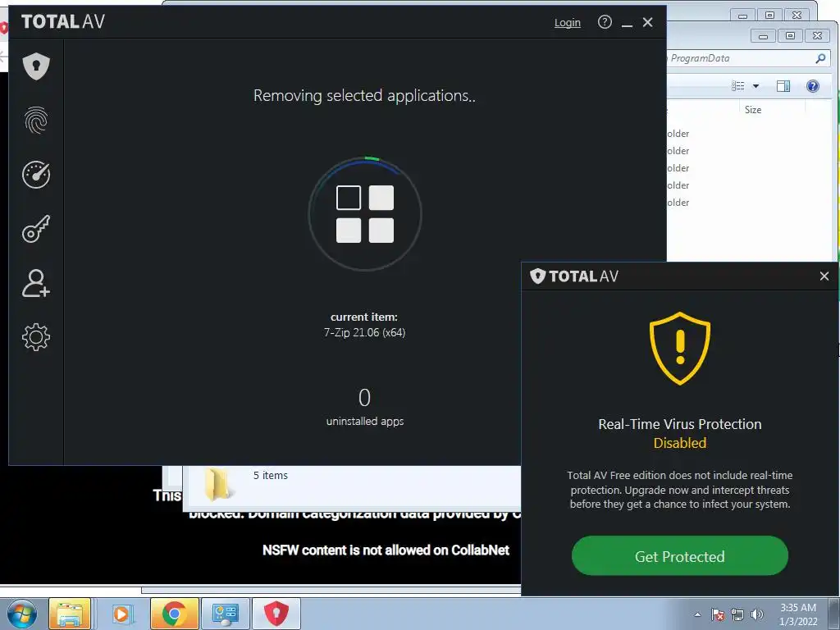Close the TotalAV main window

[x=648, y=22]
